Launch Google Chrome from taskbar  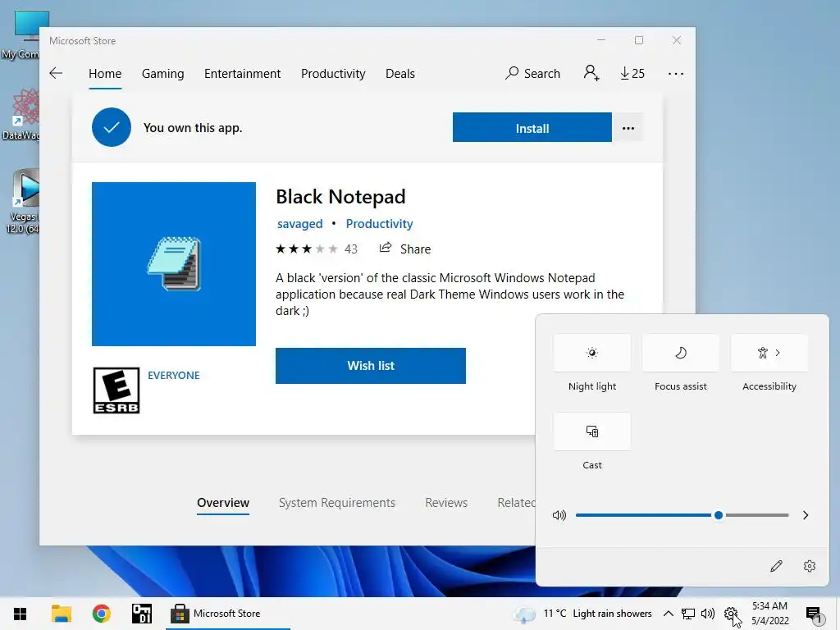pyautogui.click(x=101, y=614)
